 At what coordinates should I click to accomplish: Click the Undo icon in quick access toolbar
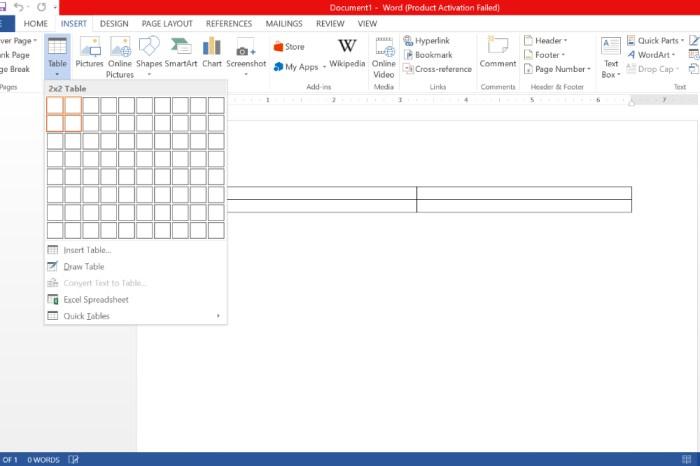19,7
